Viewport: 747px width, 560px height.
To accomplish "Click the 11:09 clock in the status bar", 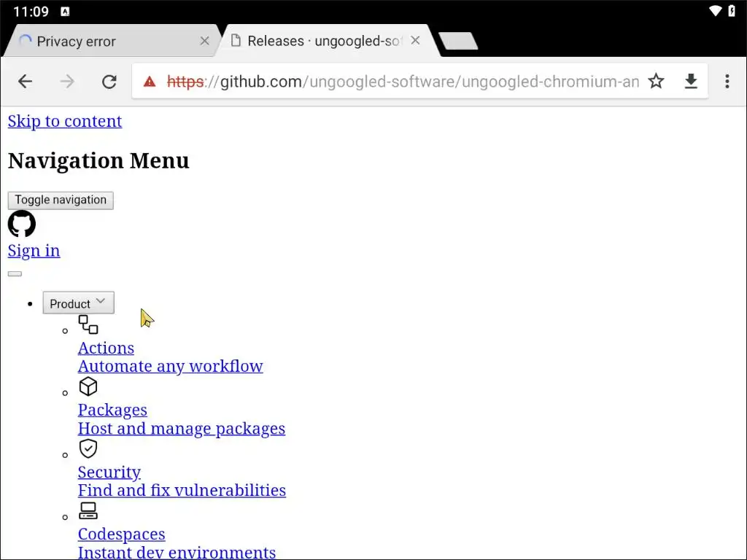I will [31, 12].
